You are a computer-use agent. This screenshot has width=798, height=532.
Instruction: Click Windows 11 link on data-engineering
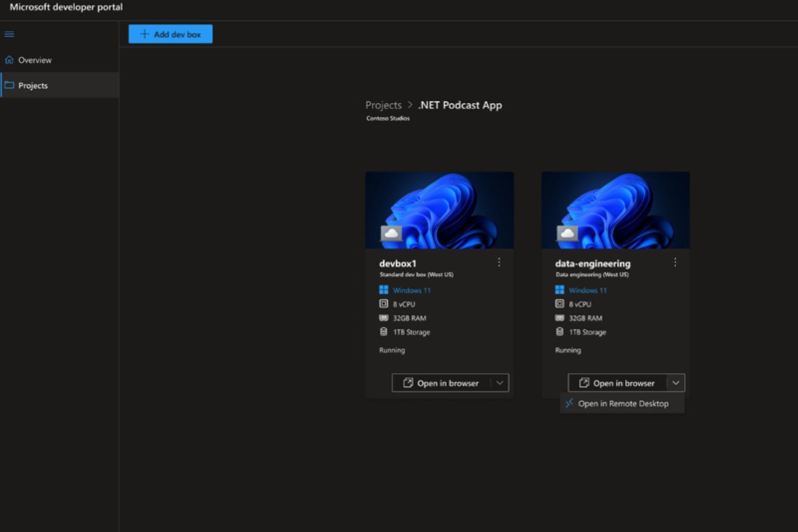click(588, 290)
